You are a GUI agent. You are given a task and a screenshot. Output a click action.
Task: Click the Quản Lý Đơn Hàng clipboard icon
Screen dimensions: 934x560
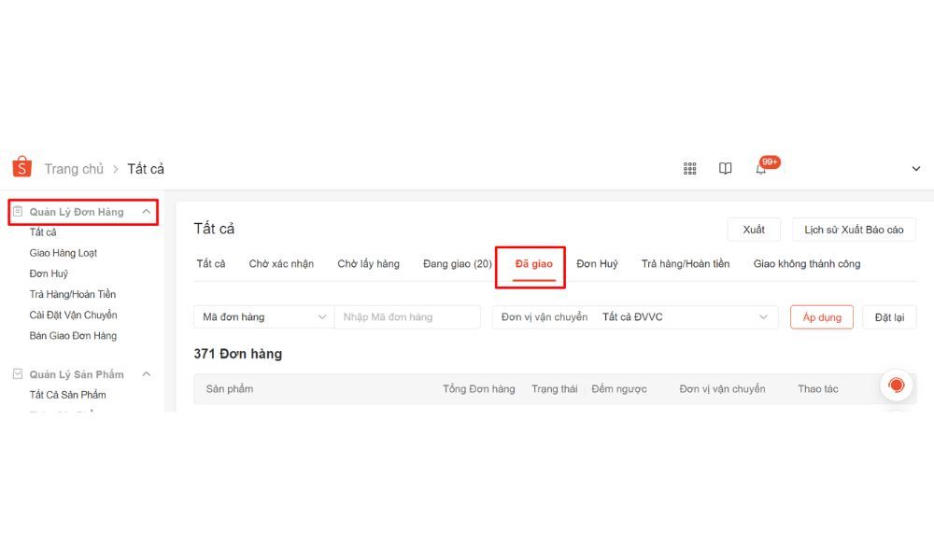click(x=18, y=211)
